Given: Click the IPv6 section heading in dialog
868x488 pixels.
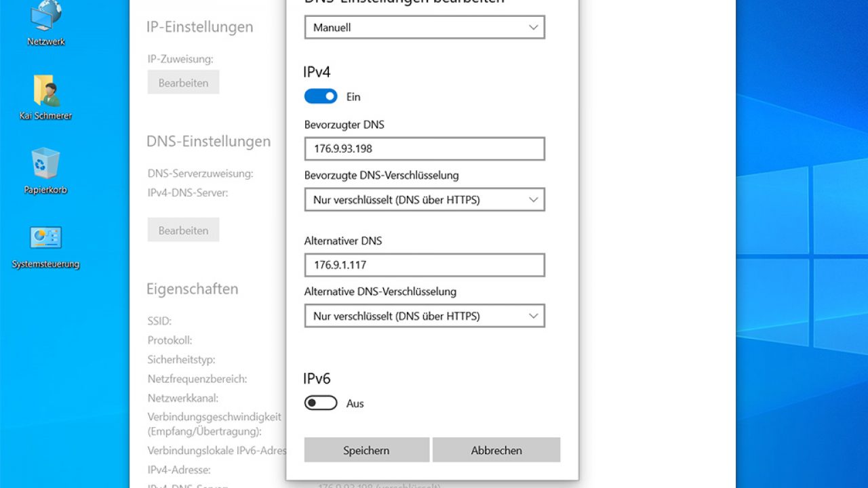Looking at the screenshot, I should [317, 379].
